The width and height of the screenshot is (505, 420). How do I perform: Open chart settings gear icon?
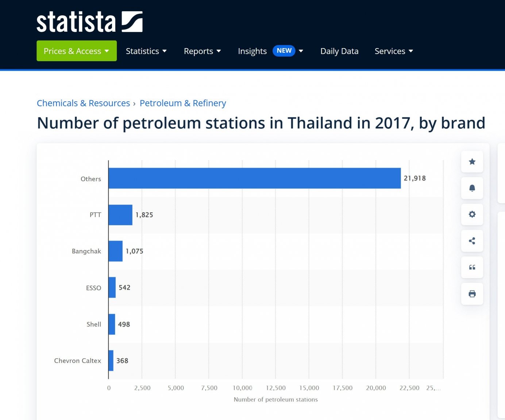(x=472, y=214)
